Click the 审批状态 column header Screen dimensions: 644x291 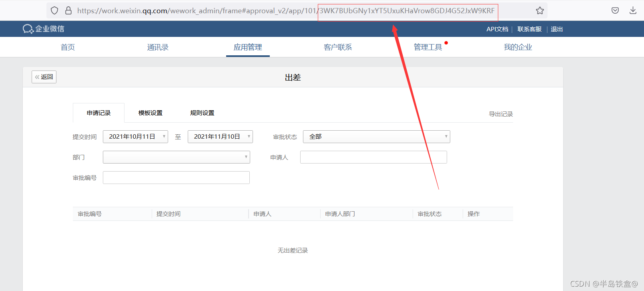pyautogui.click(x=430, y=214)
